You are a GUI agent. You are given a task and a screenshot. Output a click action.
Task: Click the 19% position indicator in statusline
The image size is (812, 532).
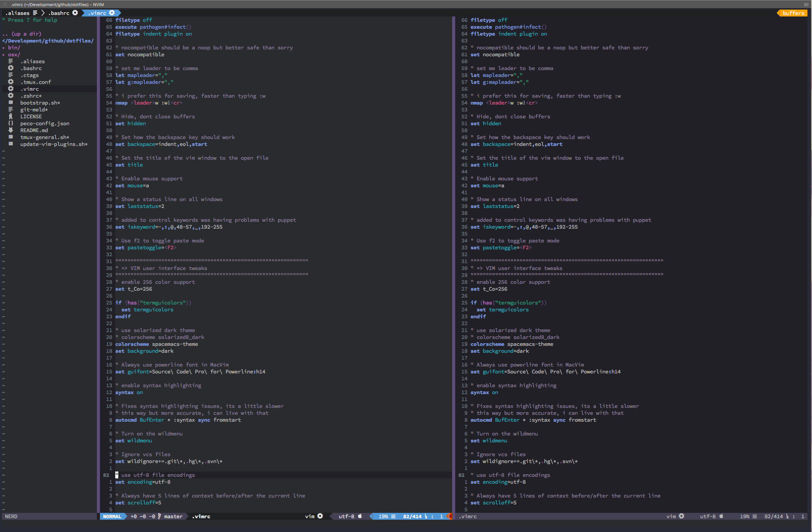click(384, 516)
